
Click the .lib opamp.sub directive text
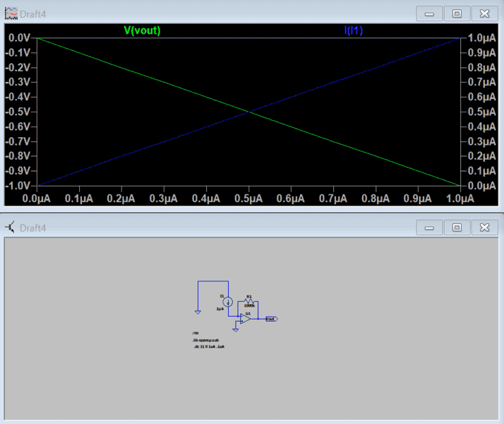point(205,340)
